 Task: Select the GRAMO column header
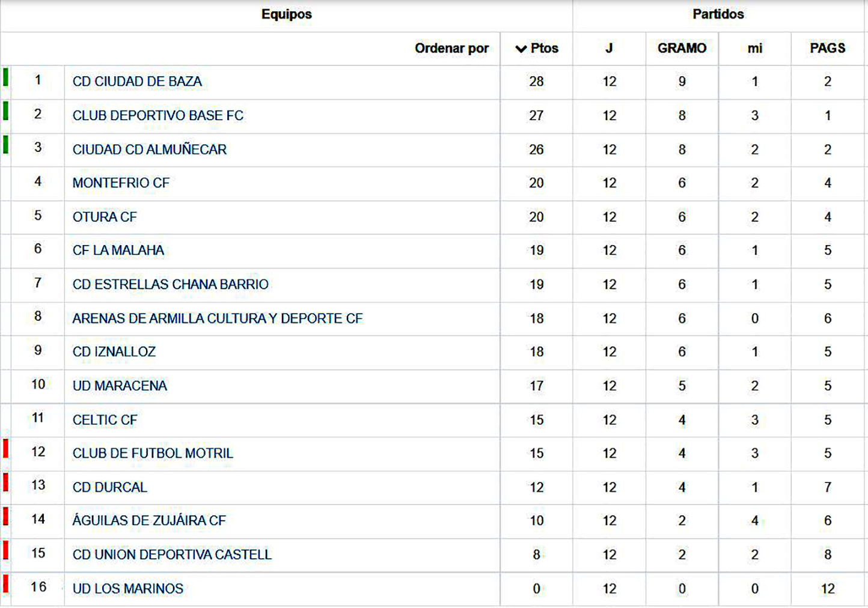tap(682, 49)
